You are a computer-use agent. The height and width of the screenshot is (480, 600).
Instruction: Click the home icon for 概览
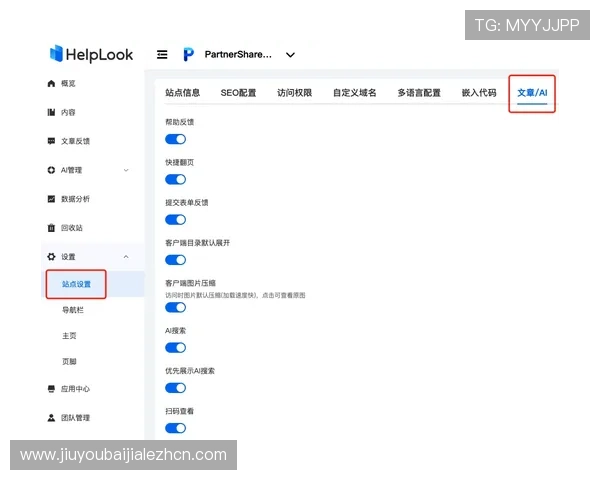pos(51,83)
